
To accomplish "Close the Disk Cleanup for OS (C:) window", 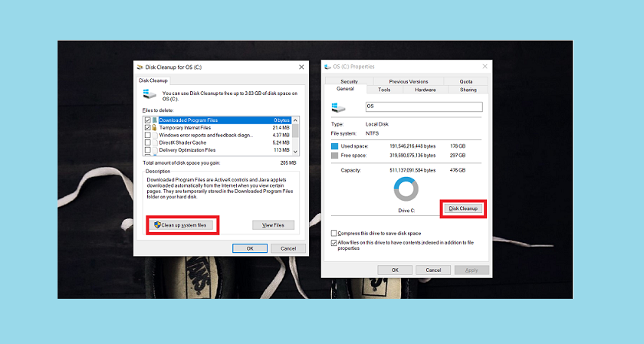I will [301, 67].
